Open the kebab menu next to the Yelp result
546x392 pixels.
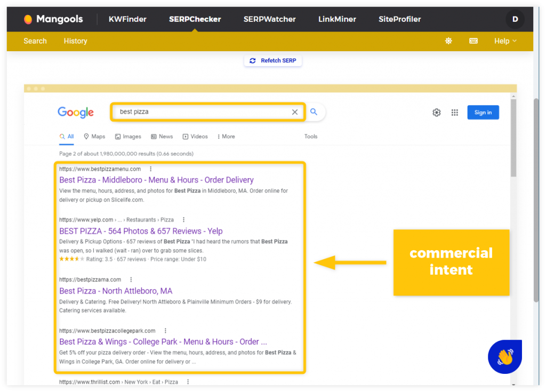pyautogui.click(x=183, y=219)
